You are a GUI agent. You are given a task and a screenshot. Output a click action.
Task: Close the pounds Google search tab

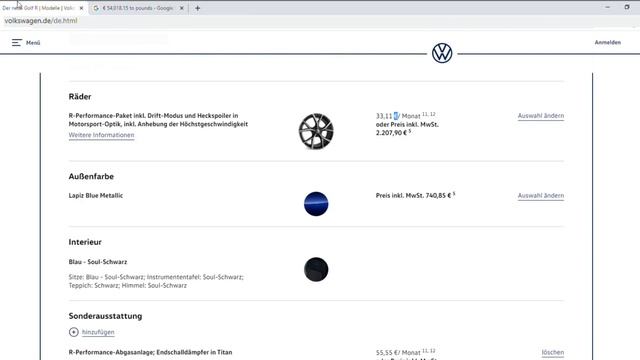(x=182, y=8)
